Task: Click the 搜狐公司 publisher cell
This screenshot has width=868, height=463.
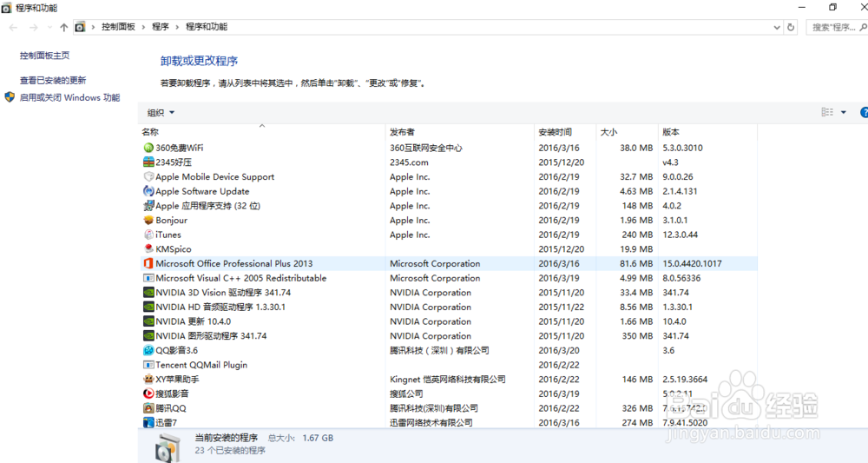Action: click(406, 394)
